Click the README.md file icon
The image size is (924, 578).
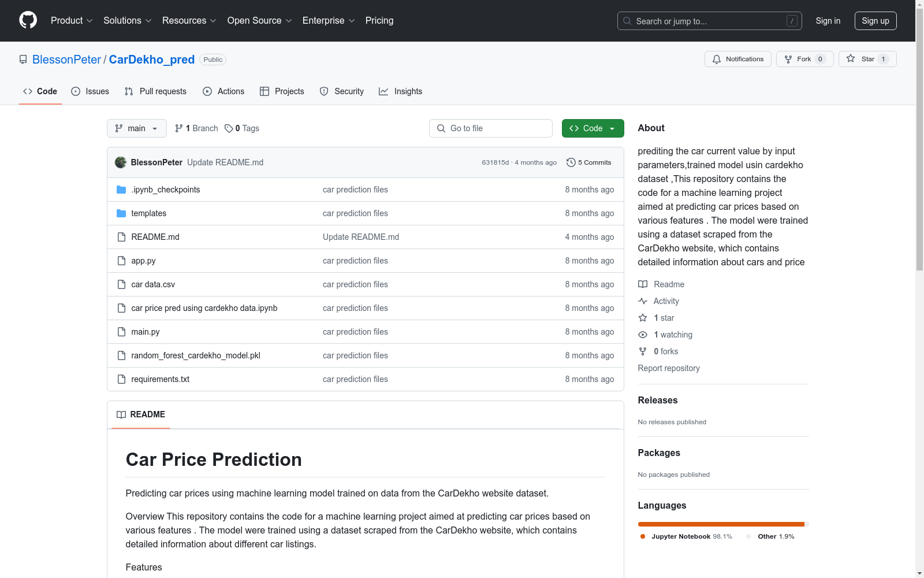[x=121, y=237]
